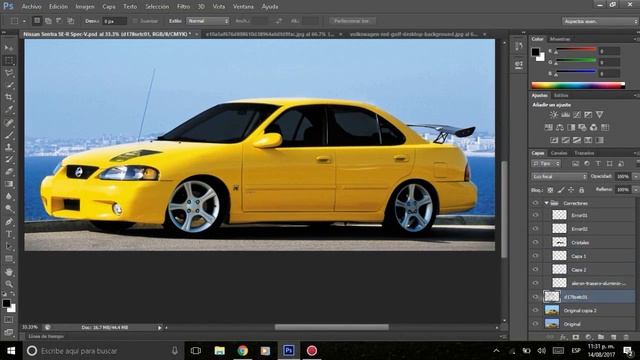Select the Healing Brush tool
The image size is (640, 360).
pos(9,122)
